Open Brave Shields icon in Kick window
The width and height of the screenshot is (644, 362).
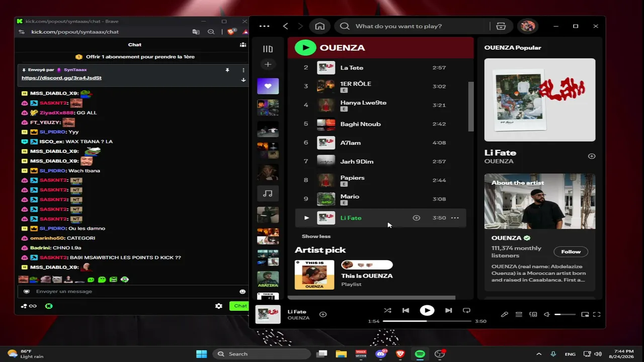pyautogui.click(x=230, y=32)
